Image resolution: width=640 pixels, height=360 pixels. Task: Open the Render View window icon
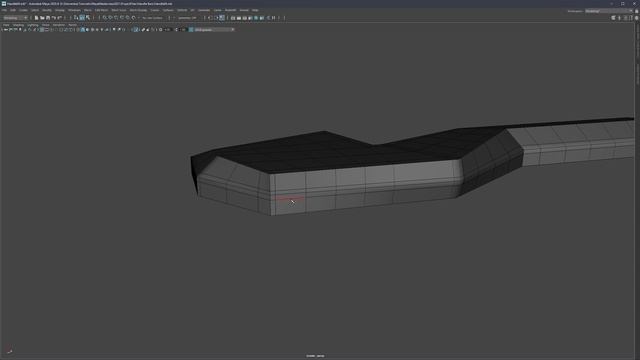coord(233,18)
